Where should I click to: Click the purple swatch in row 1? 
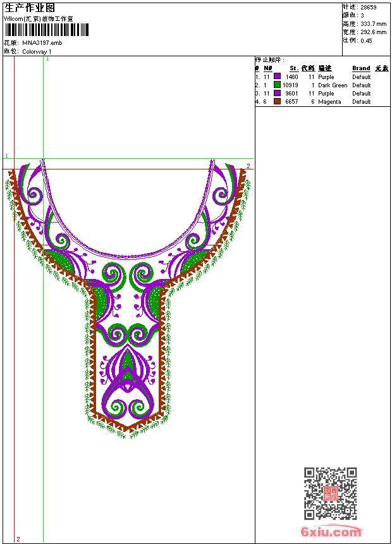coord(277,77)
